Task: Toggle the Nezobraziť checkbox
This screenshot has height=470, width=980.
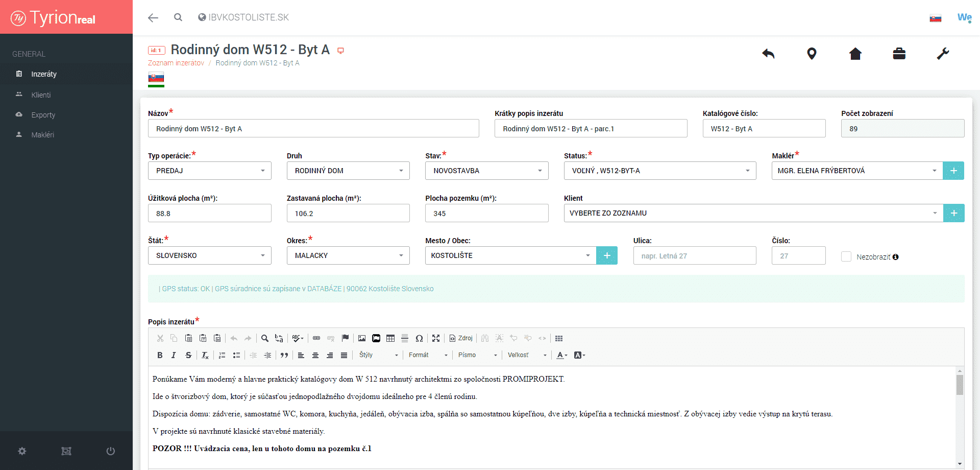Action: point(846,256)
